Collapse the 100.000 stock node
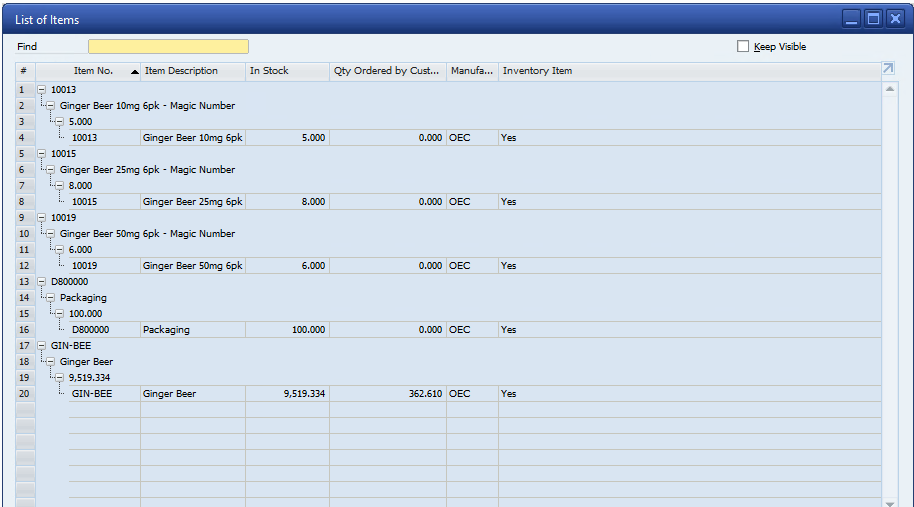 (x=59, y=314)
